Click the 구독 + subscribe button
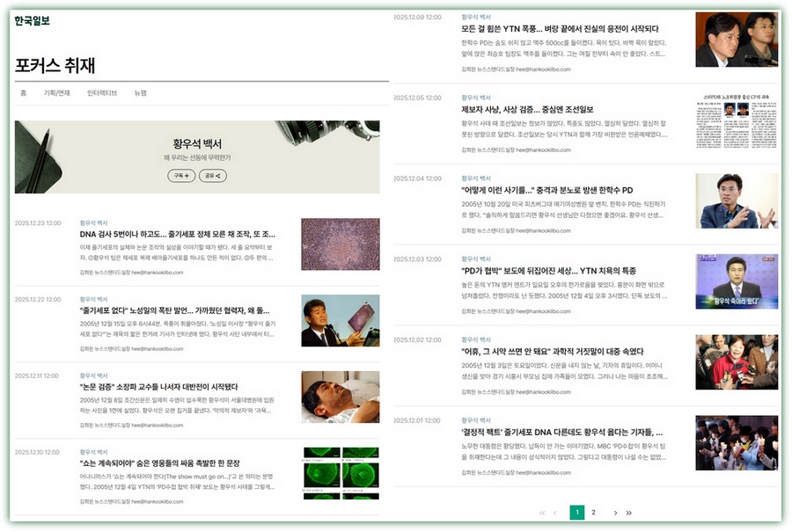792x532 pixels. (x=181, y=176)
